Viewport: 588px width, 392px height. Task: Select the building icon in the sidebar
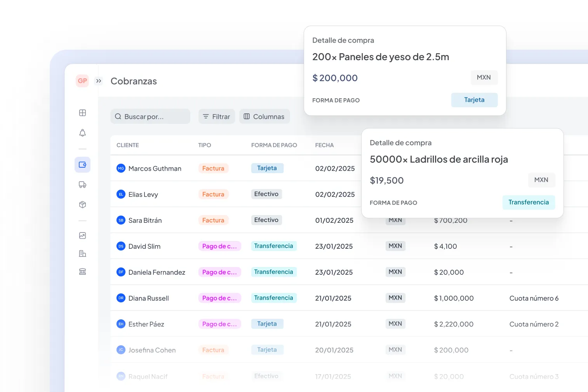(x=82, y=253)
